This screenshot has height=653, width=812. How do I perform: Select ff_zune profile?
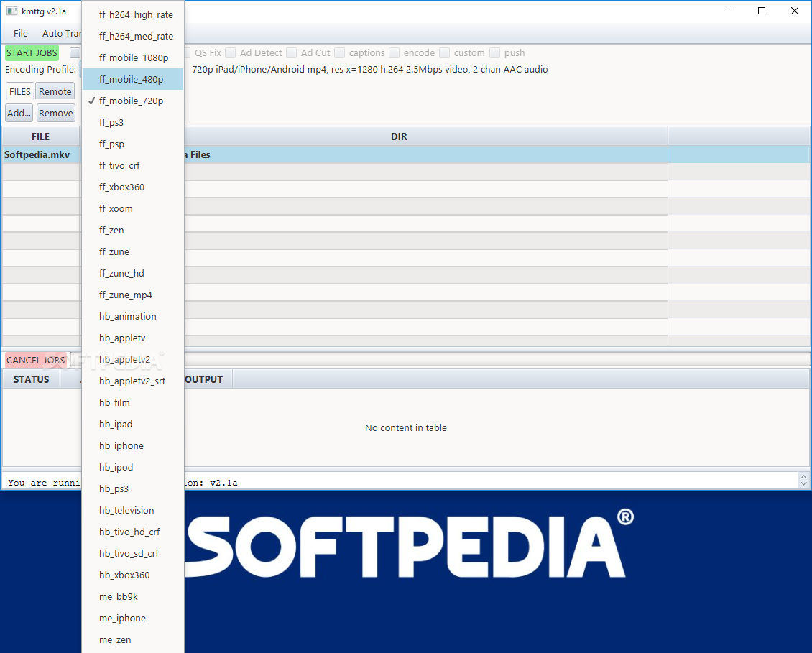click(133, 251)
